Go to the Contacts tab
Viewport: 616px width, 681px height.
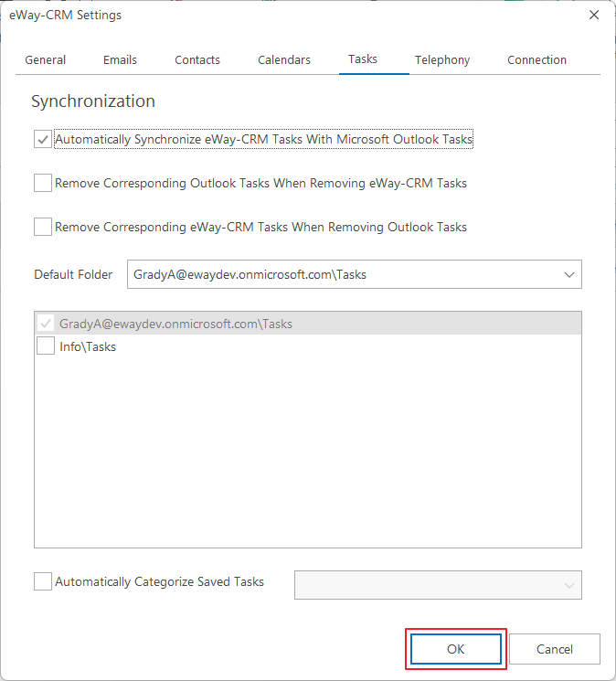pyautogui.click(x=197, y=60)
